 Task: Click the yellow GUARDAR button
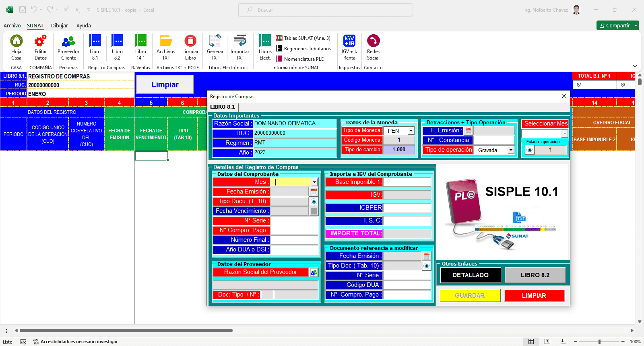[x=470, y=296]
